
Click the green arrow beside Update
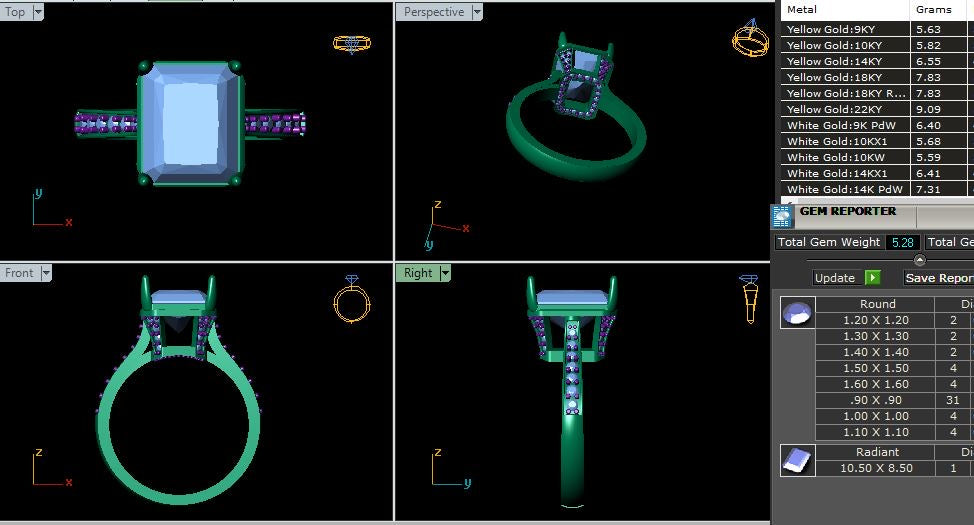pos(873,278)
